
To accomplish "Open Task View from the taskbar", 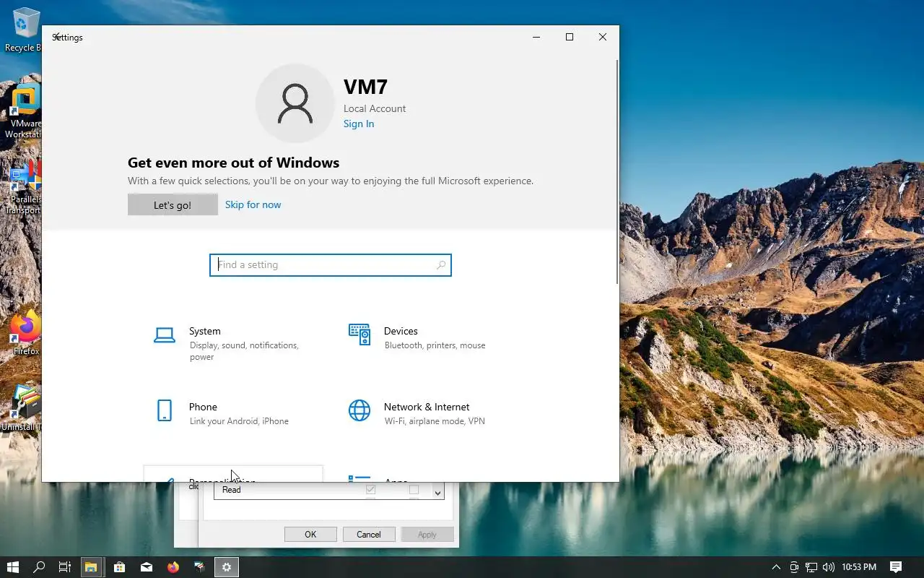I will (65, 567).
